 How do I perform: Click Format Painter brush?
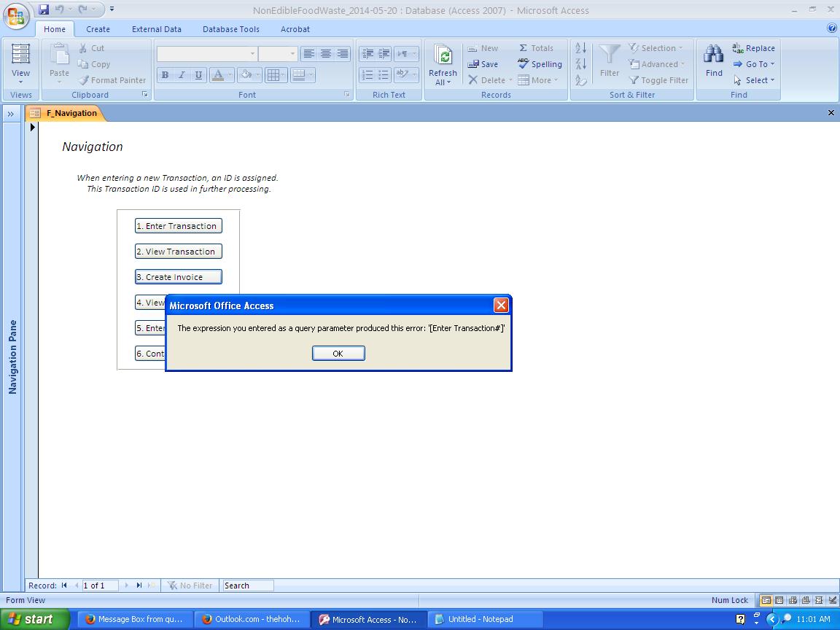pyautogui.click(x=112, y=80)
